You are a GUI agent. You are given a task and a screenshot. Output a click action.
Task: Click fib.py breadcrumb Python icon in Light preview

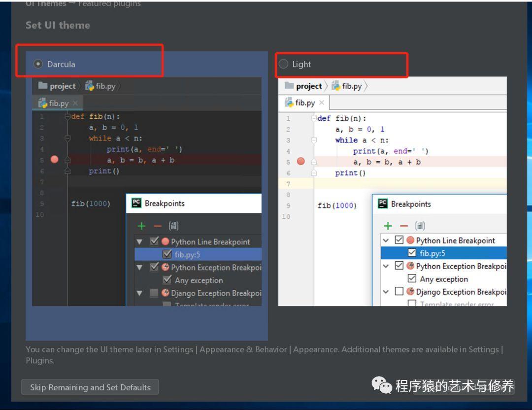point(336,86)
